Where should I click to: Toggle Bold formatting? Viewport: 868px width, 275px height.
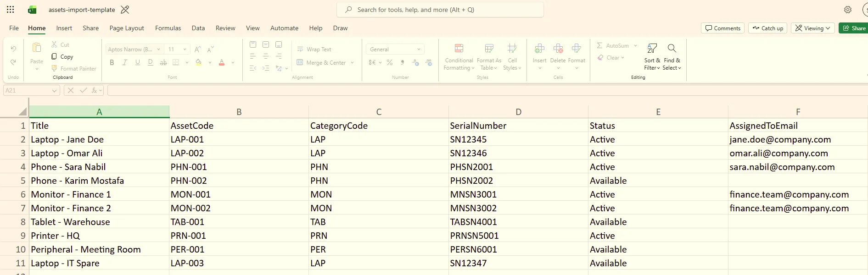click(x=112, y=62)
